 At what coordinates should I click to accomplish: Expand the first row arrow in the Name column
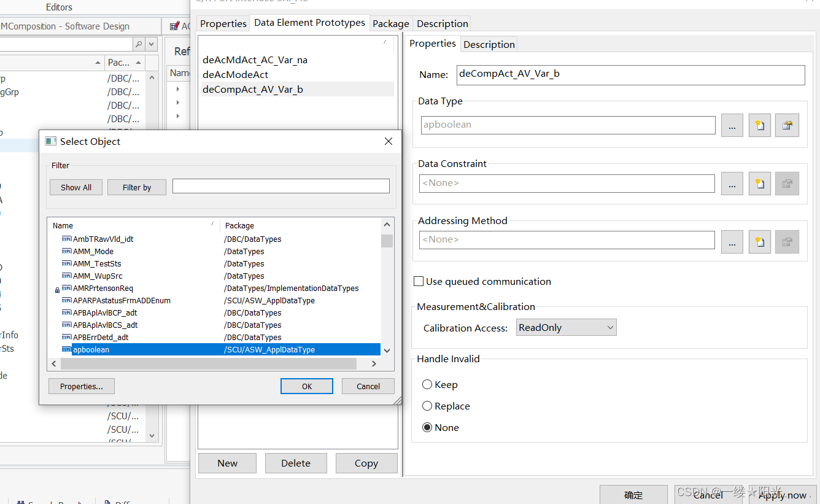[x=177, y=88]
